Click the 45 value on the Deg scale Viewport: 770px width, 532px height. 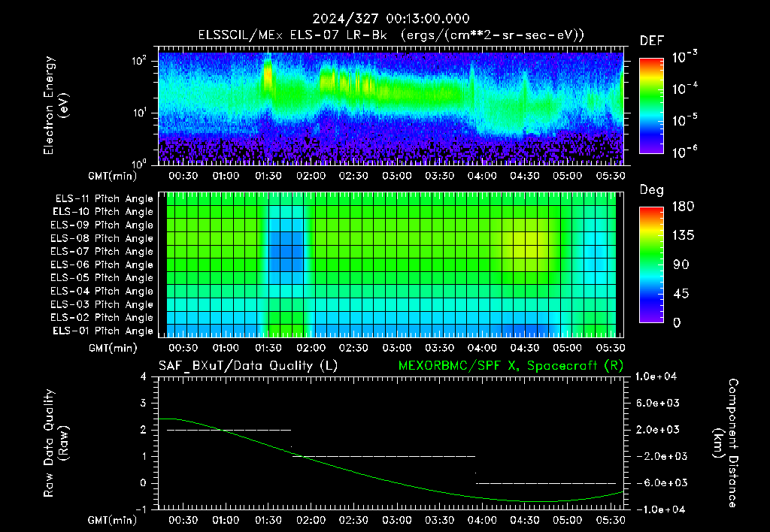coord(681,294)
